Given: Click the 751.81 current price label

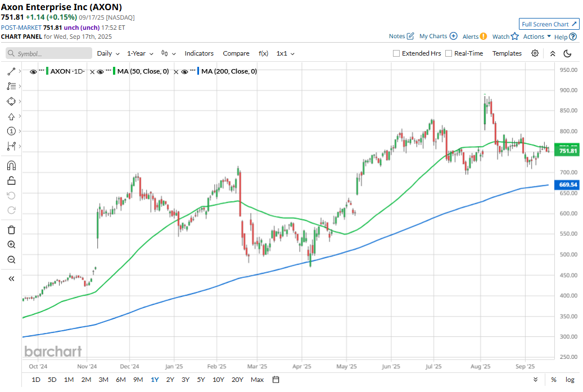Looking at the screenshot, I should 567,150.
